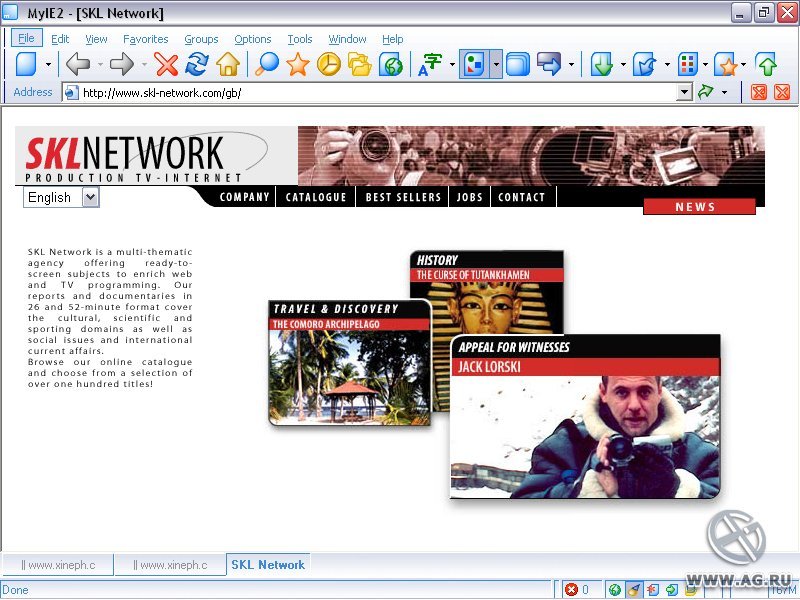Open the Edit menu

[x=60, y=39]
